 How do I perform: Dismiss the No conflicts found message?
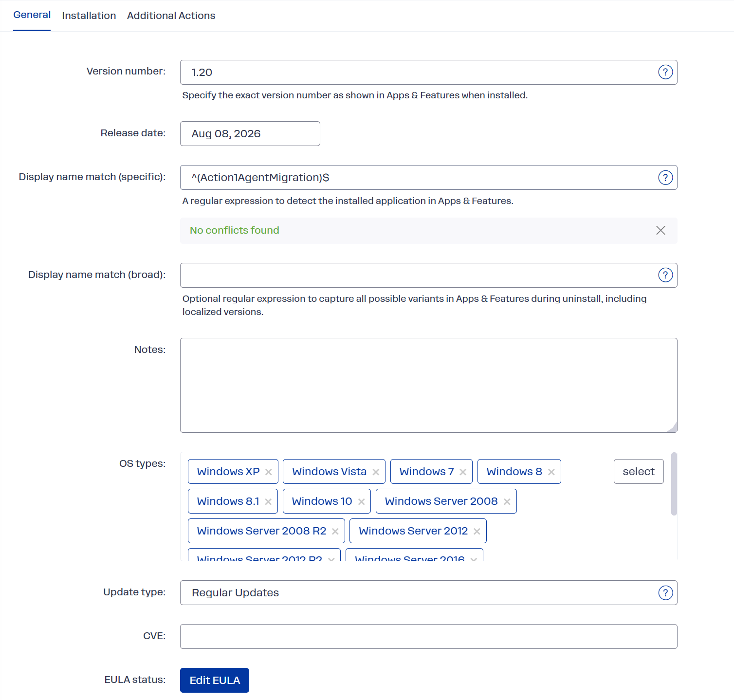click(x=661, y=230)
